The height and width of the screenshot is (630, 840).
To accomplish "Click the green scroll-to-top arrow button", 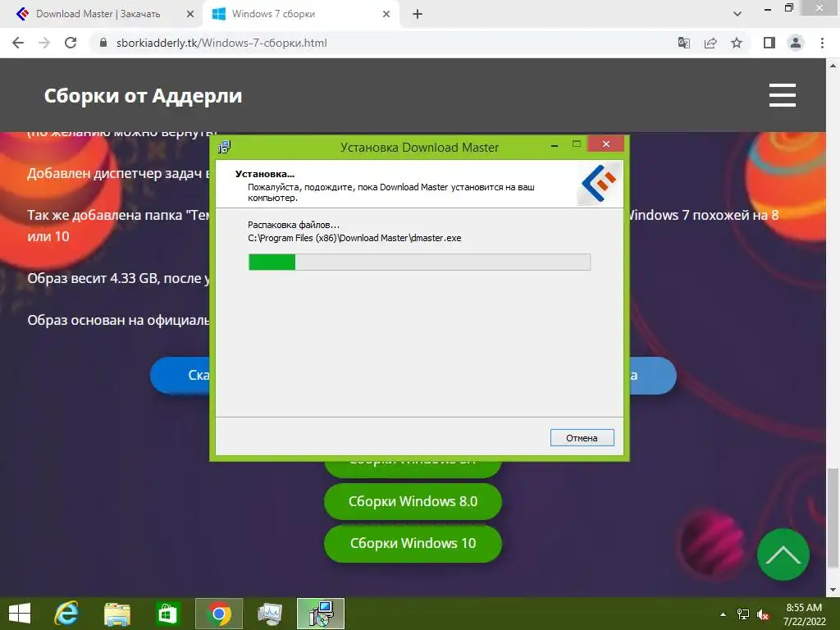I will tap(783, 555).
